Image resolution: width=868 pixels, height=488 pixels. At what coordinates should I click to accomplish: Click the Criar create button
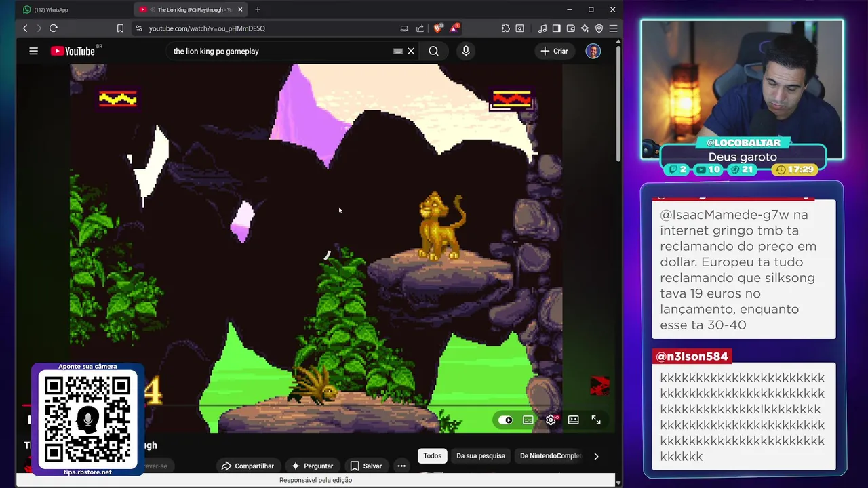click(x=554, y=51)
